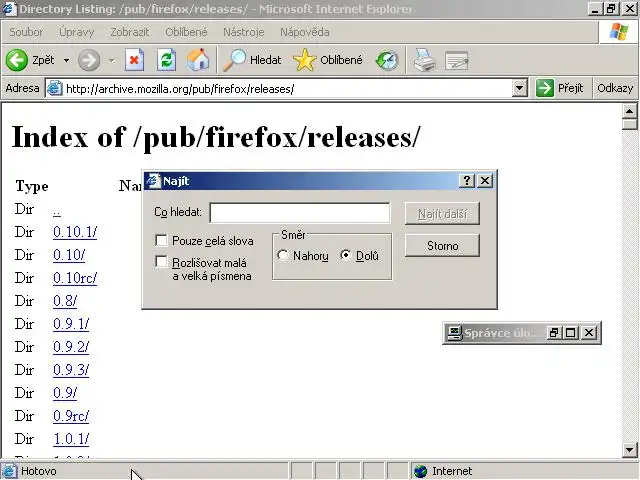Expand the address bar dropdown
The height and width of the screenshot is (480, 640).
pos(520,88)
